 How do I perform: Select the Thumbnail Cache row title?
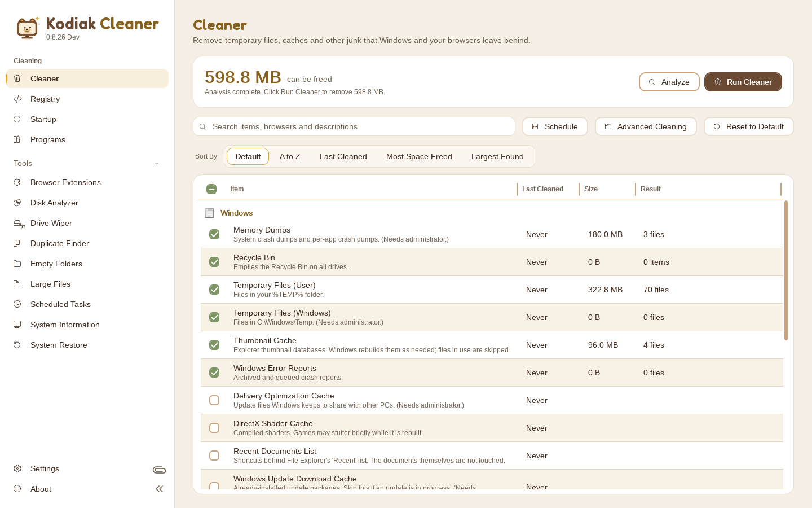(x=265, y=340)
